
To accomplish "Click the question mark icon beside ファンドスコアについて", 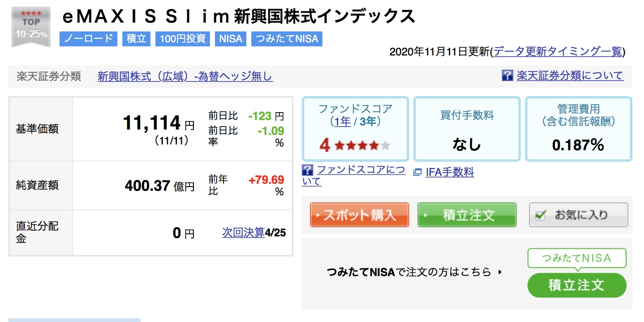I will (308, 170).
